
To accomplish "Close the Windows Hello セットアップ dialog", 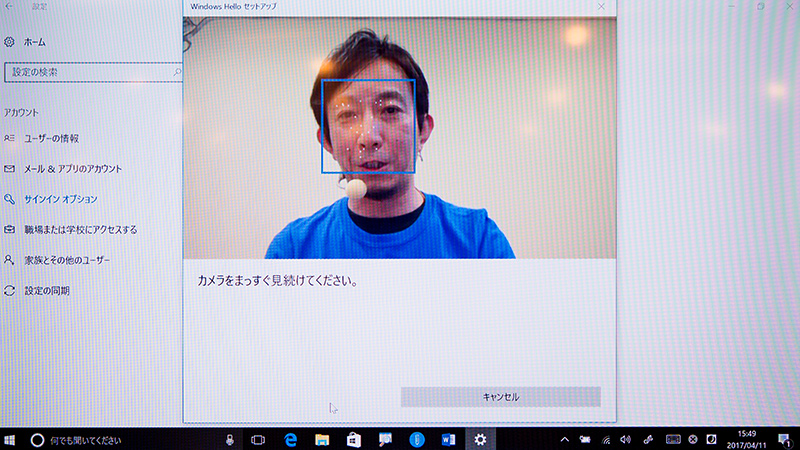I will (x=601, y=7).
